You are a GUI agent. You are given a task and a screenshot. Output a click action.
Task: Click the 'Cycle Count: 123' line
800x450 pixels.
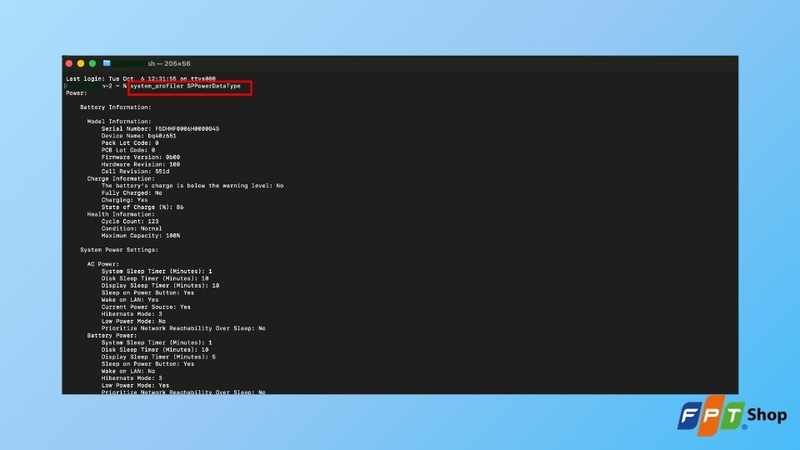click(130, 222)
